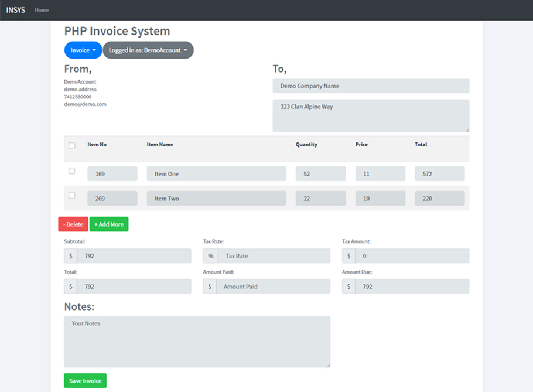
Task: Click the red Delete button
Action: click(73, 224)
